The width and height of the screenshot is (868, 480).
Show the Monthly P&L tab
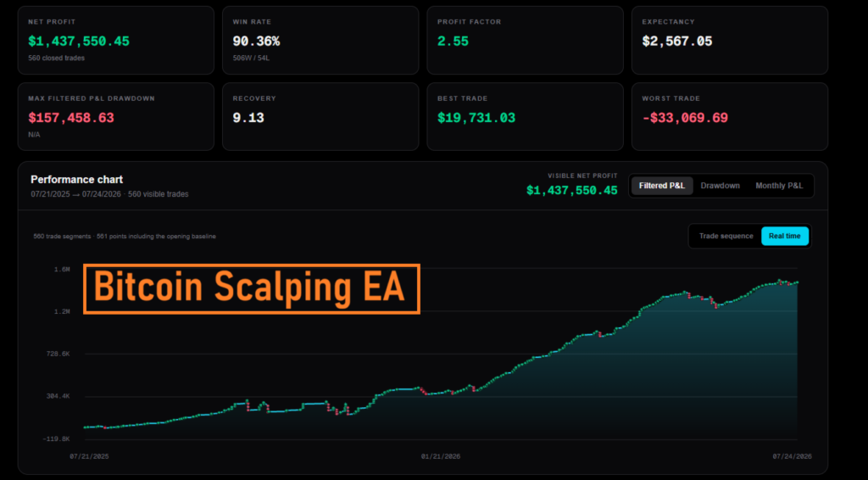click(x=779, y=186)
